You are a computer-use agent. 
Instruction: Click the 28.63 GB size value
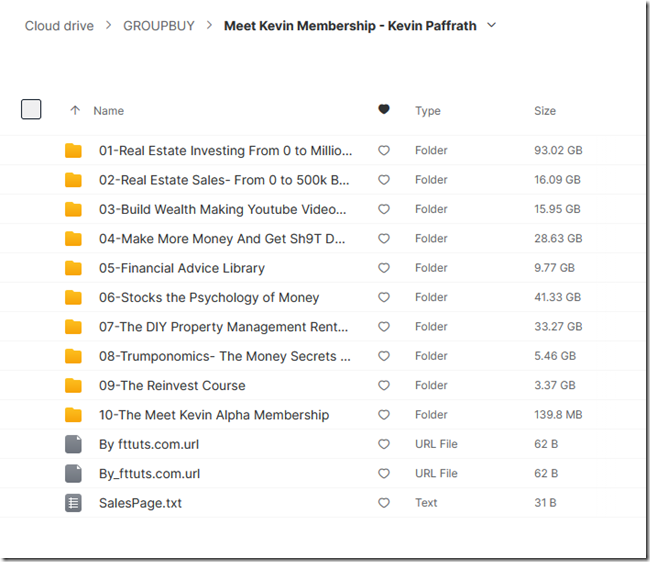(558, 238)
